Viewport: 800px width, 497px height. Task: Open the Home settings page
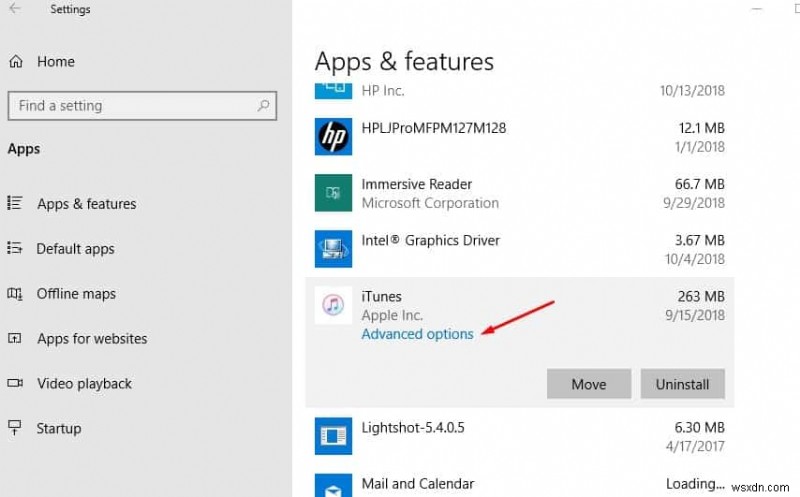click(56, 62)
